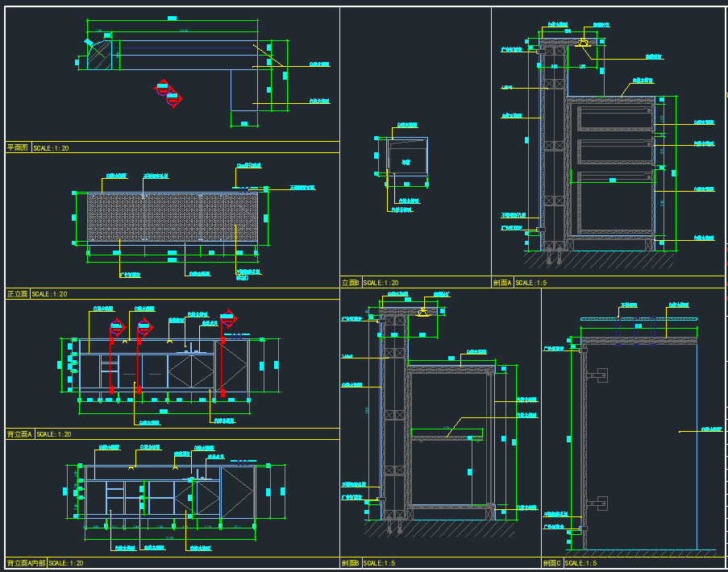Select lower wall bracket in 剖面C
This screenshot has height=572, width=728.
click(597, 504)
